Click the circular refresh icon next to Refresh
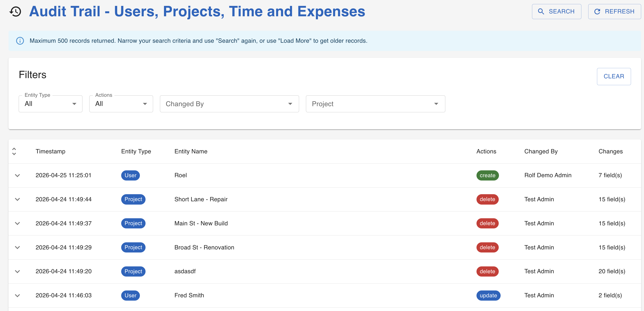644x311 pixels. point(598,11)
